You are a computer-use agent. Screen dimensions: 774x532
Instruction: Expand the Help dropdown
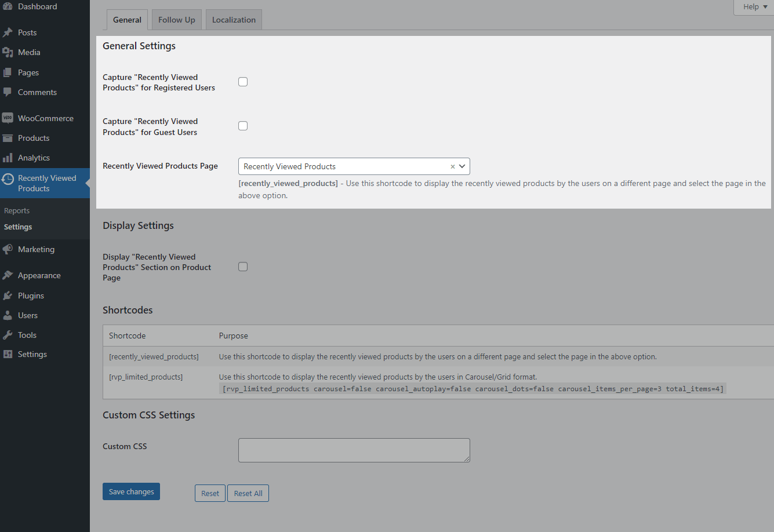pyautogui.click(x=754, y=6)
